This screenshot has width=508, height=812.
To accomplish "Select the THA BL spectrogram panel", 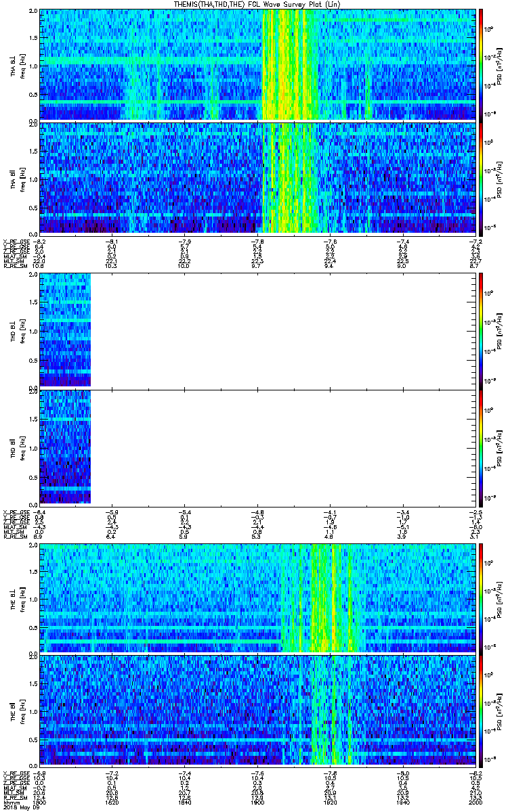I will point(257,64).
